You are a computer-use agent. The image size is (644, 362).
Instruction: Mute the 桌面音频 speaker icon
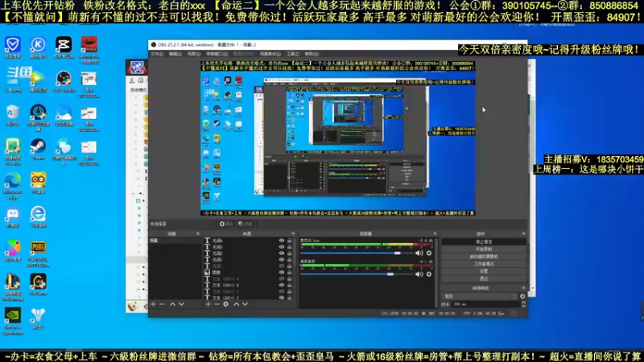tap(419, 274)
